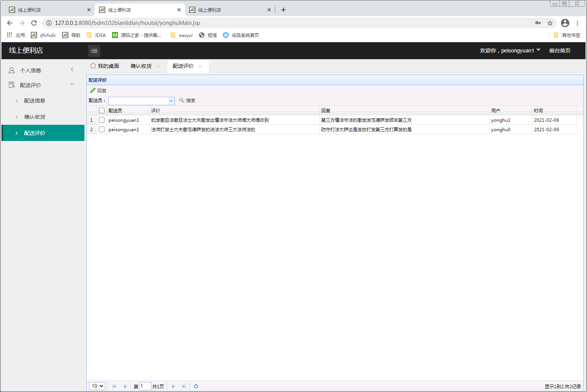The width and height of the screenshot is (587, 392).
Task: Click the 前台首页 link
Action: [559, 50]
